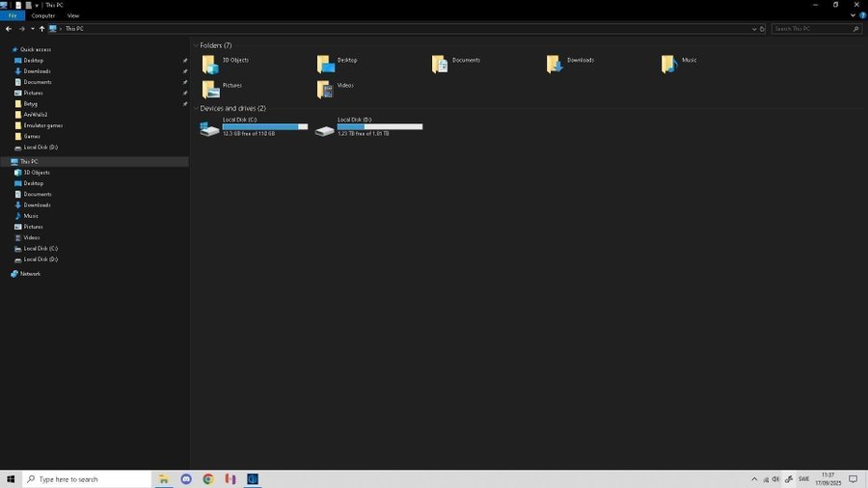Click the Search This PC field
This screenshot has width=868, height=488.
pyautogui.click(x=811, y=29)
